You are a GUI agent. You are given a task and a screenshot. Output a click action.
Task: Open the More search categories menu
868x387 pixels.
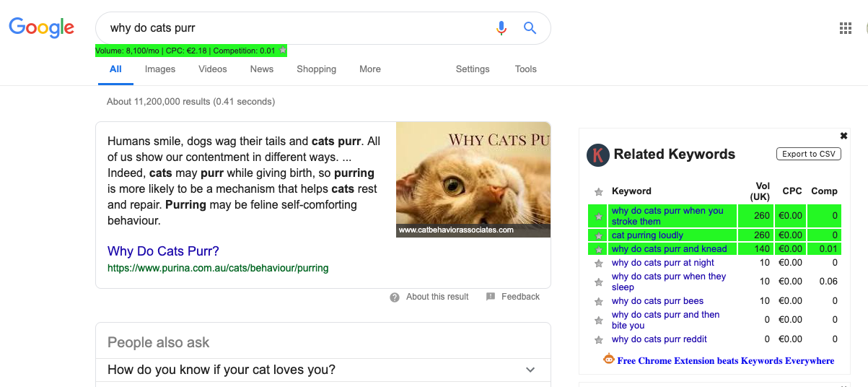point(370,69)
